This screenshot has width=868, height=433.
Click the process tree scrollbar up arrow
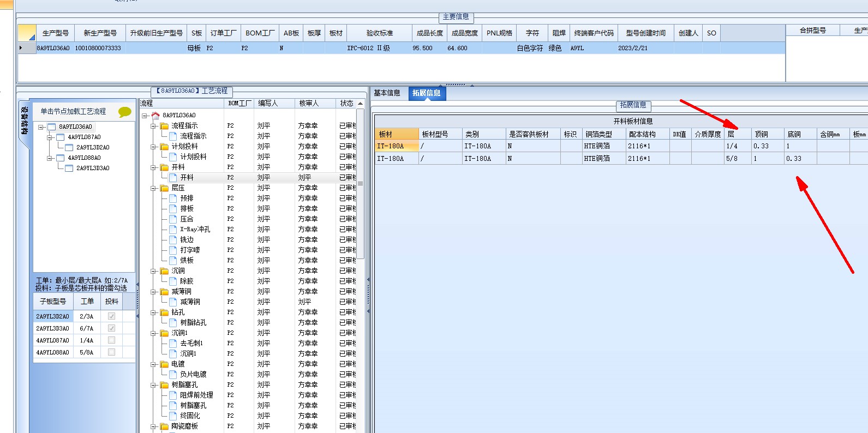tap(360, 104)
